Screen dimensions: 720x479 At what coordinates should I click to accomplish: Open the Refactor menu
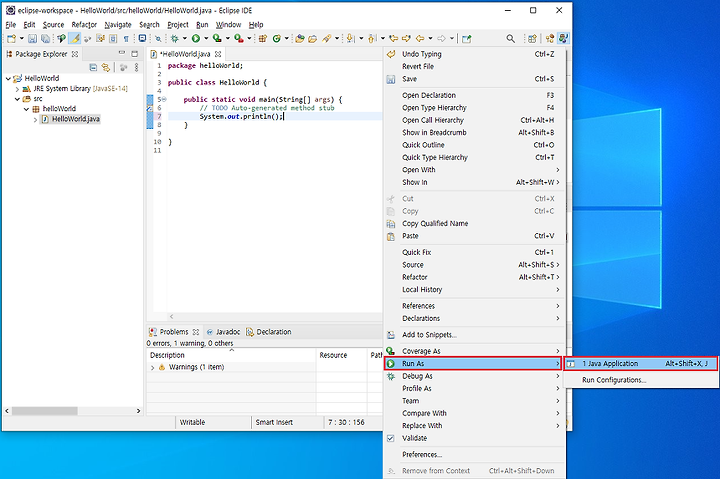[84, 25]
